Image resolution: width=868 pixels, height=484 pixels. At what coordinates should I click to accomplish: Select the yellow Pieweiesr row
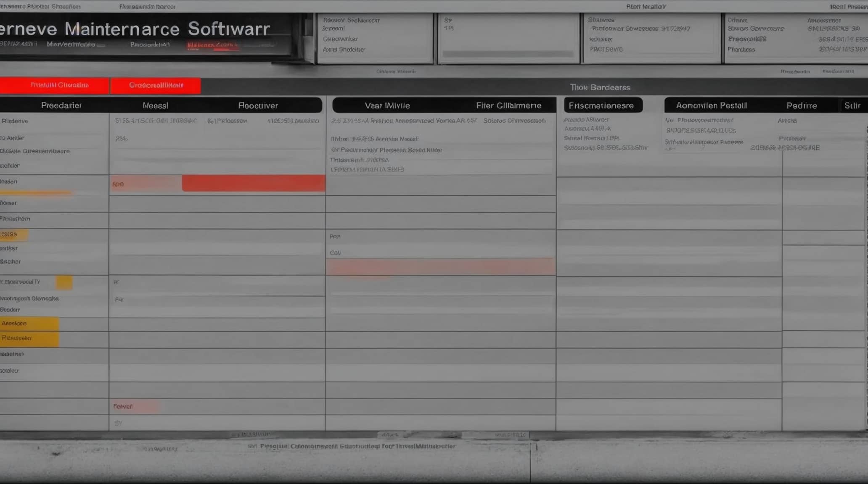pyautogui.click(x=29, y=339)
